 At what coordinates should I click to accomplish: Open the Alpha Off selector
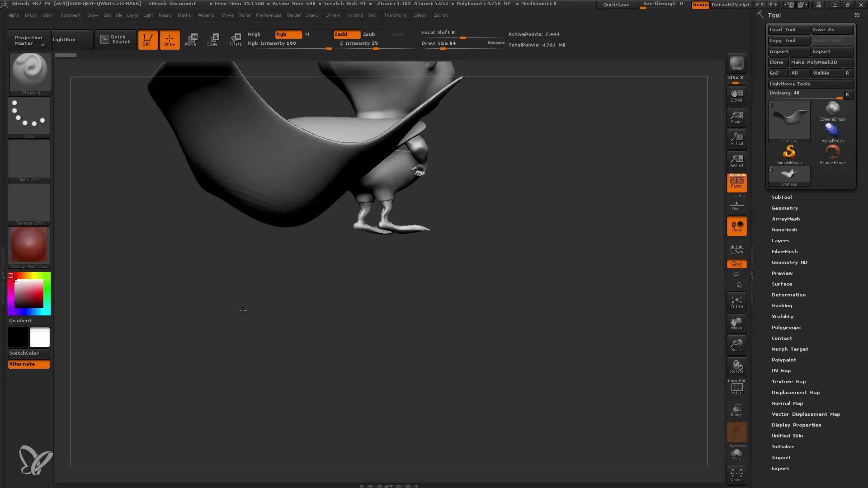tap(29, 161)
